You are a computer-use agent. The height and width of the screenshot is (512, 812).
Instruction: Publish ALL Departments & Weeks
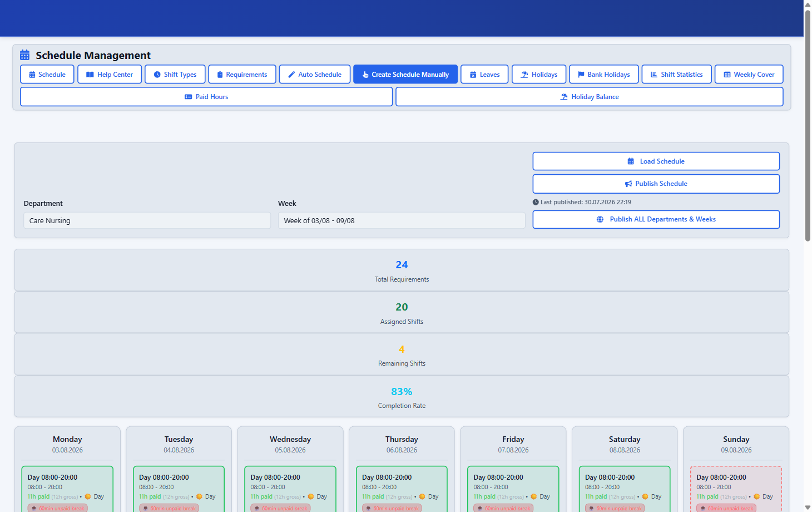coord(656,219)
